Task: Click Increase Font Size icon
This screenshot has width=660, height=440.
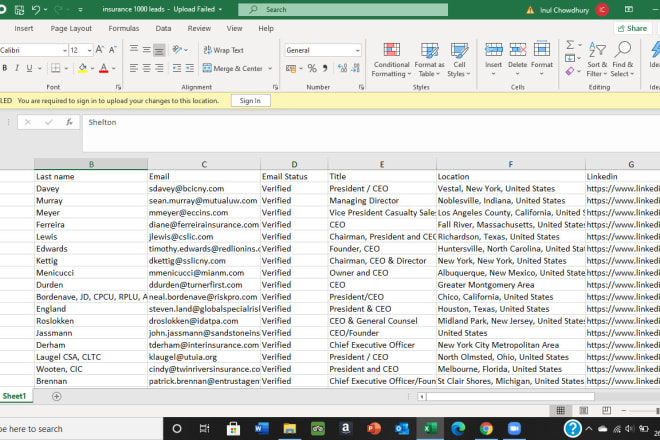Action: [x=100, y=50]
